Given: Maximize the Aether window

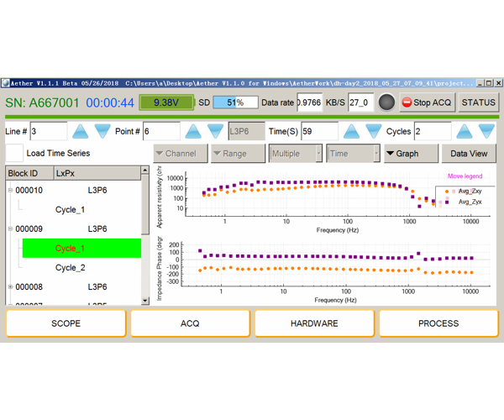Looking at the screenshot, I should [489, 83].
